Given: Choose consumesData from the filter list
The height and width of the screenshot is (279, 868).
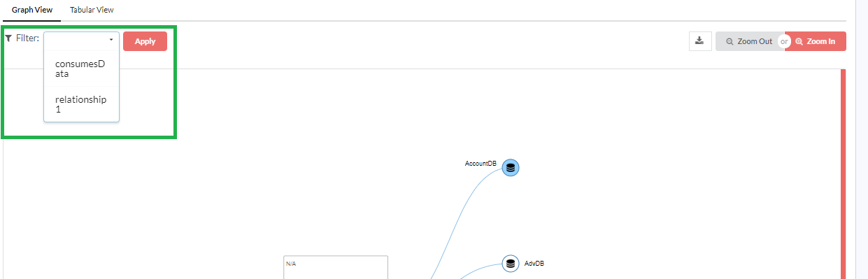Looking at the screenshot, I should 81,69.
